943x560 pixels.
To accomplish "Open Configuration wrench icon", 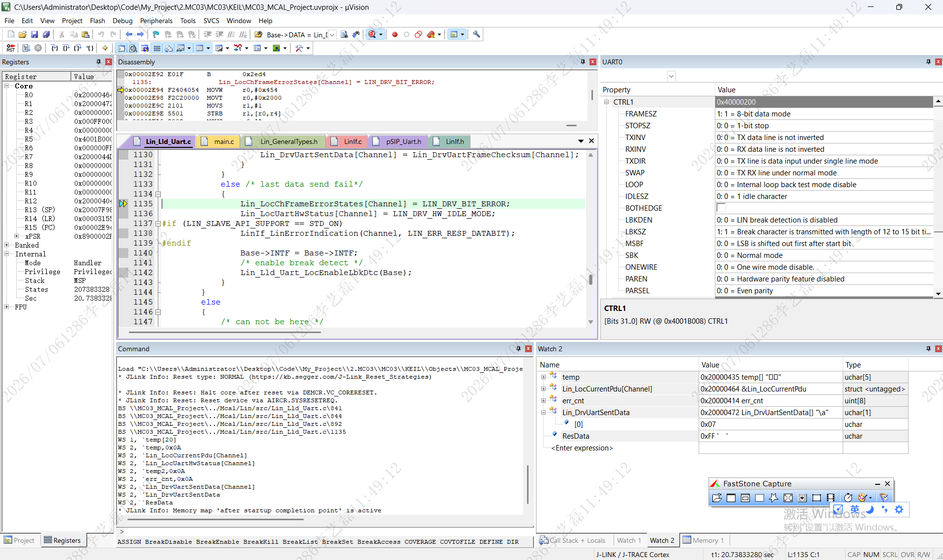I will click(476, 34).
